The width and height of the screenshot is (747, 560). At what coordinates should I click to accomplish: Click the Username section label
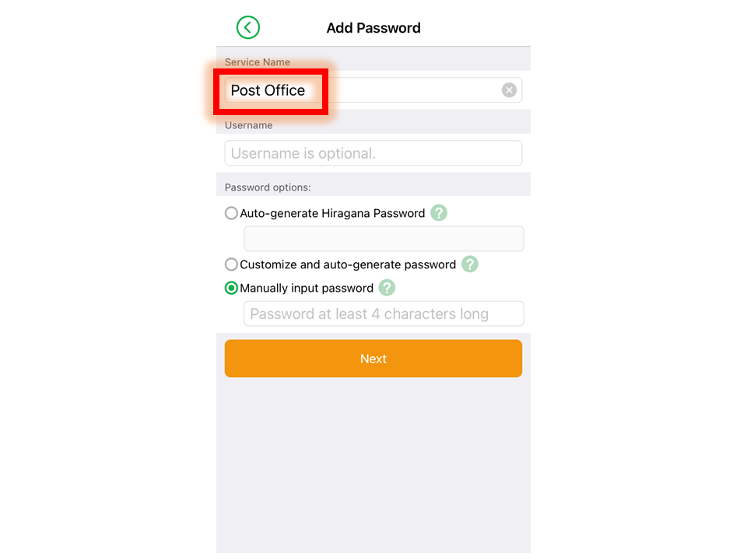249,125
